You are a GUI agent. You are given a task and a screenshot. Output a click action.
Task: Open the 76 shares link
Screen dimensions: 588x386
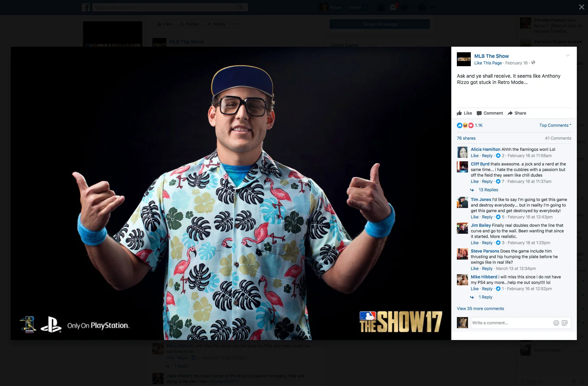(x=466, y=138)
